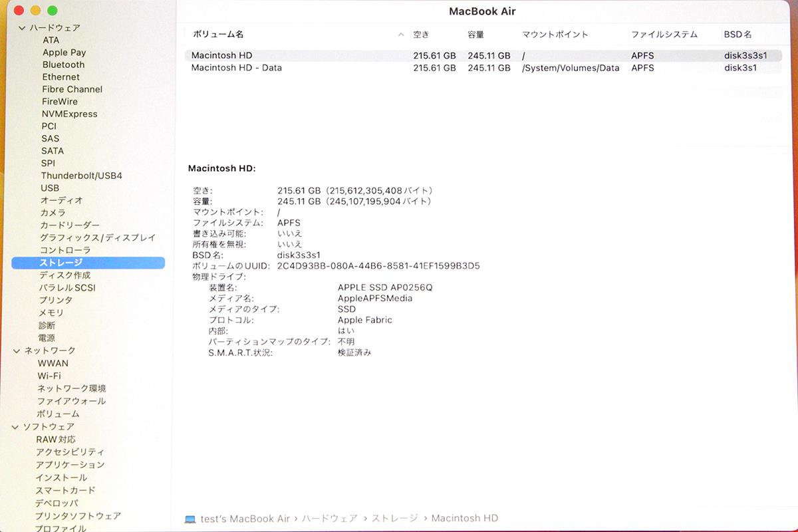Click the highlighted ストレージ sidebar item
The width and height of the screenshot is (798, 532).
[x=88, y=263]
